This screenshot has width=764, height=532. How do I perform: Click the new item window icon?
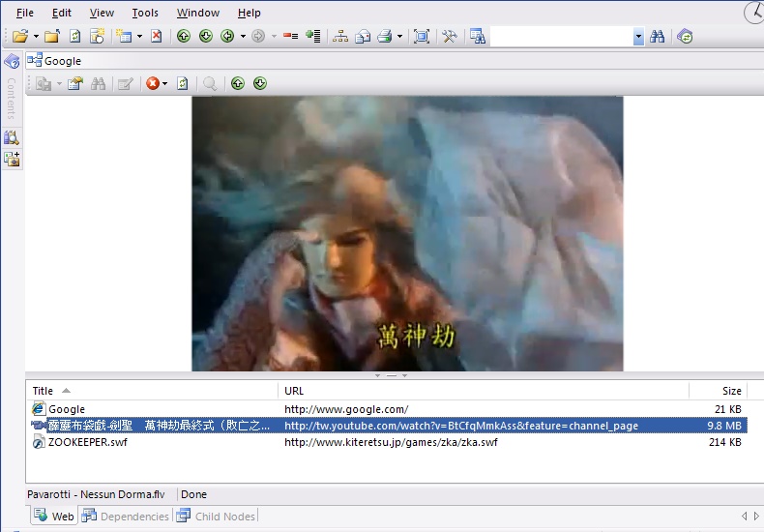124,36
